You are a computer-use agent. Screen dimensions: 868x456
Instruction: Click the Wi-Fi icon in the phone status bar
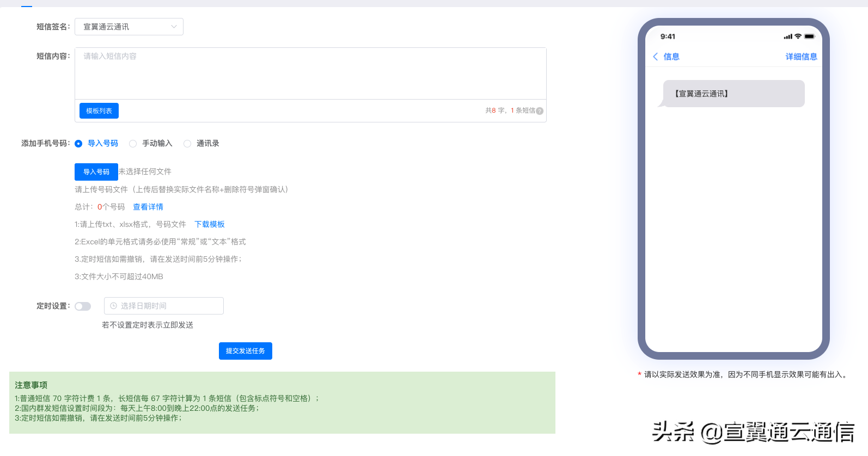click(x=798, y=36)
